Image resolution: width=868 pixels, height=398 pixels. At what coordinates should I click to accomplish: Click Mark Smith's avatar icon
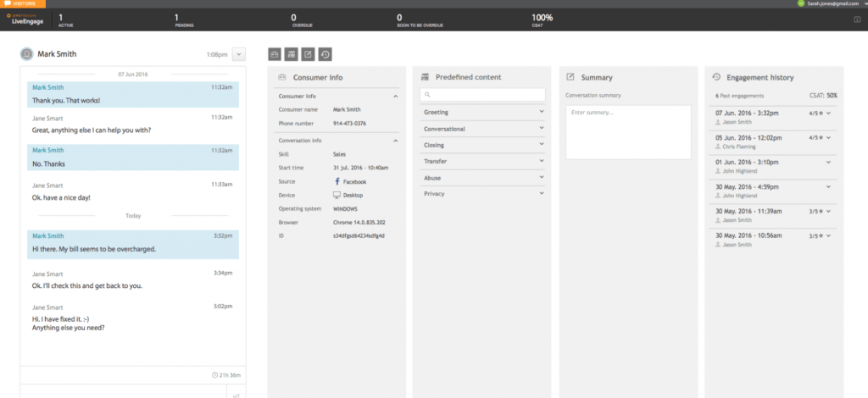pos(26,54)
